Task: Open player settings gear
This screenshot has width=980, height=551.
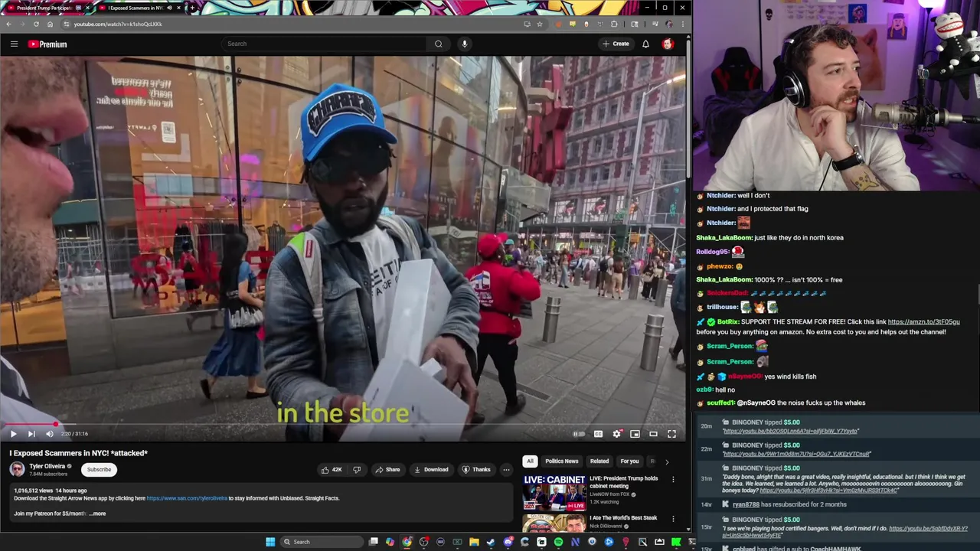Action: tap(617, 434)
